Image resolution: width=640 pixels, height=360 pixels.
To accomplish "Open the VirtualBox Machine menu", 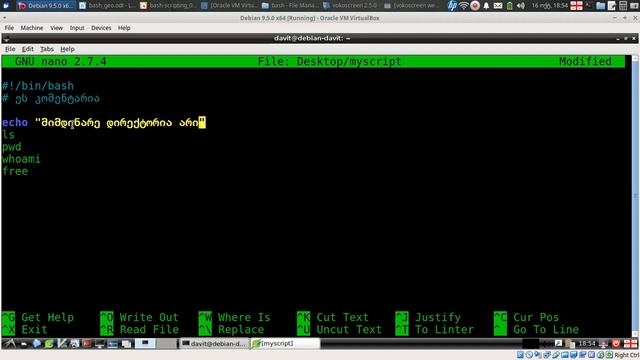I will [x=31, y=28].
